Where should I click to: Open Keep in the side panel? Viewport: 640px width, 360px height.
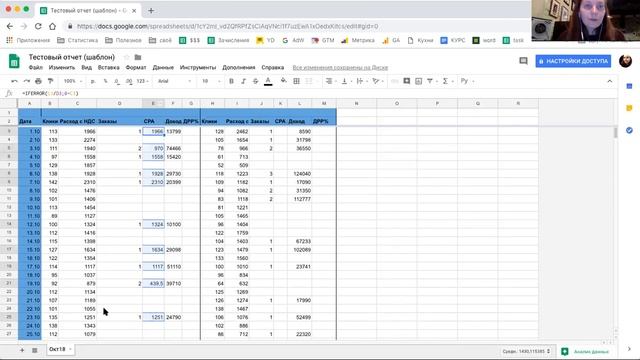629,108
